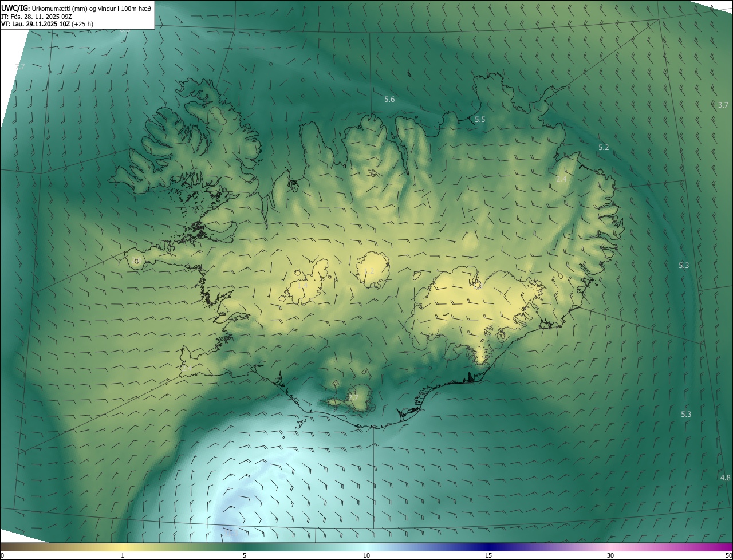Click the color scale tick label 0
733x560 pixels.
(2, 555)
